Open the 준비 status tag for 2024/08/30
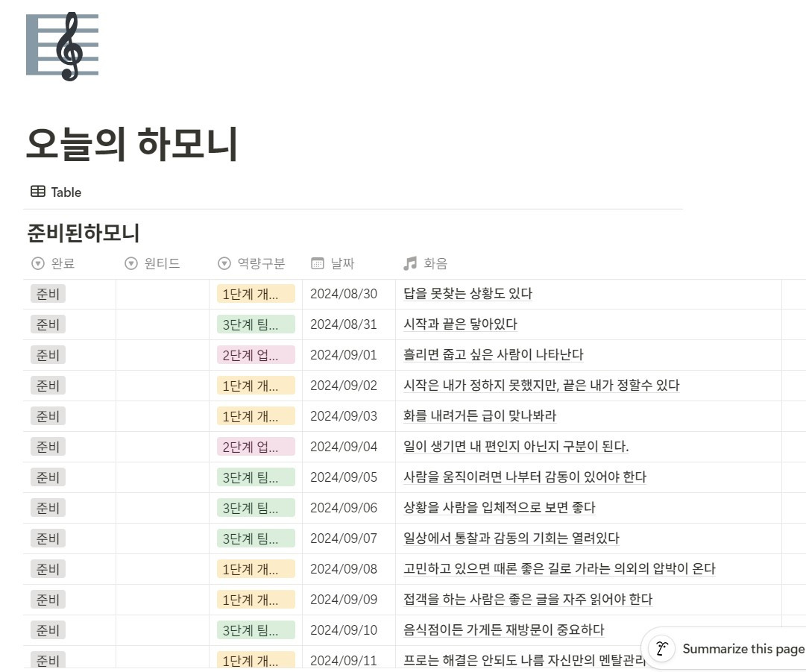Screen dimensions: 806x672 tap(48, 294)
